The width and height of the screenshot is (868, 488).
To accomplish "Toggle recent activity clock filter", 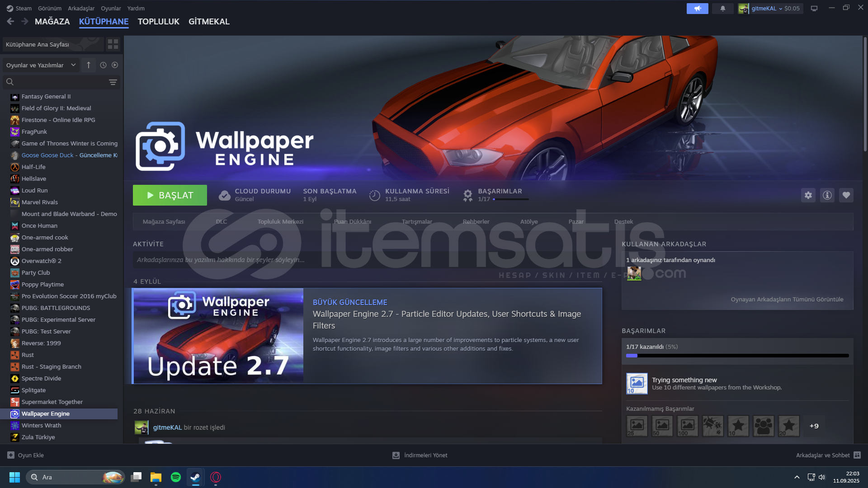I will (103, 65).
